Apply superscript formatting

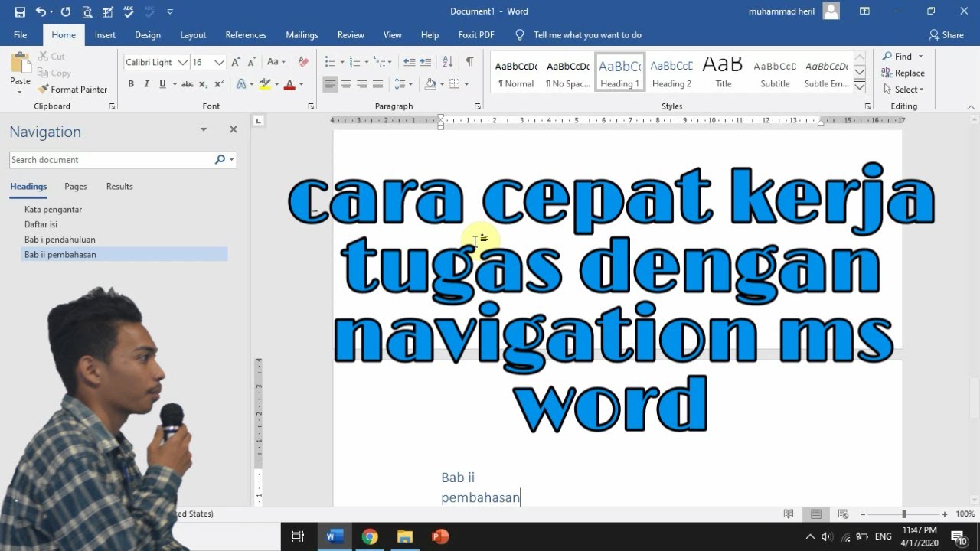point(219,84)
